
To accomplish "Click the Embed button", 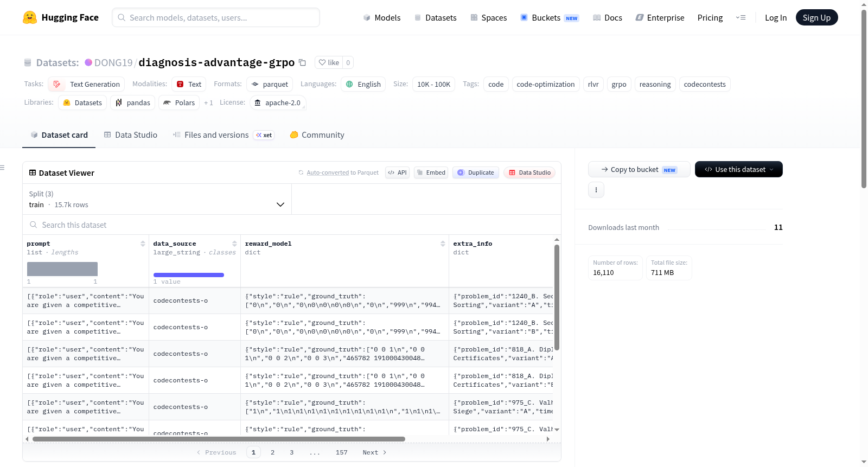I will (x=431, y=172).
